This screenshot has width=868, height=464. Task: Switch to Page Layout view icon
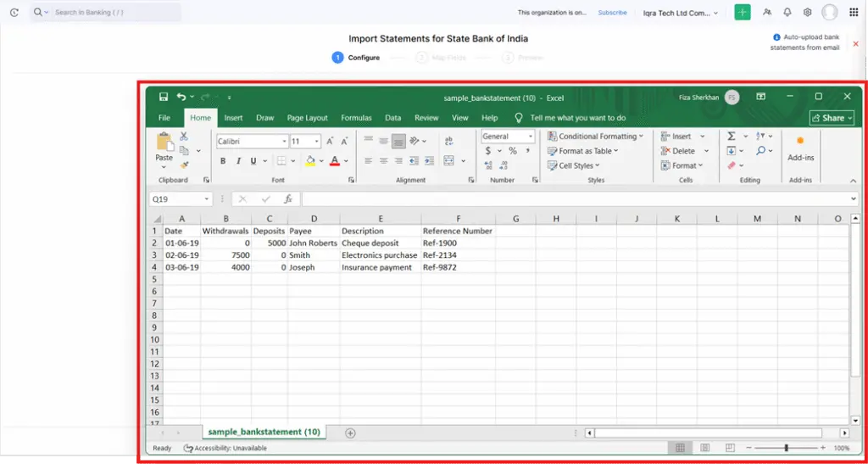705,447
